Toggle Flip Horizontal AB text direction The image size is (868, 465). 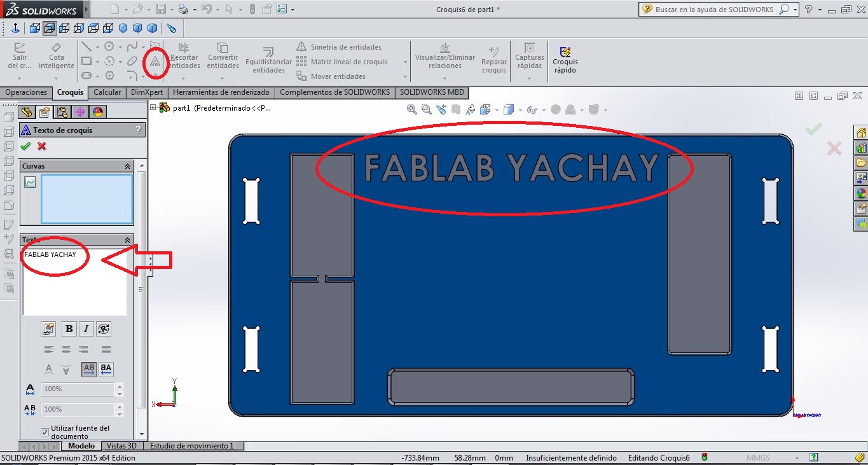click(x=89, y=369)
